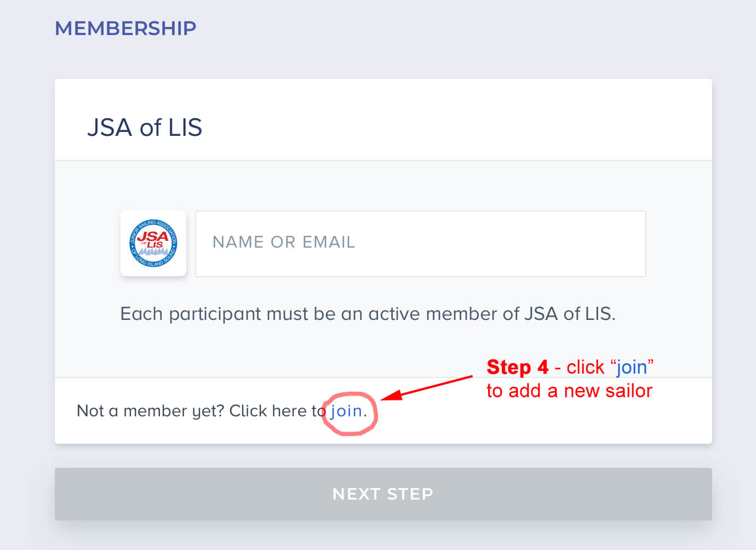756x550 pixels.
Task: Click the NAME OR EMAIL placeholder text
Action: [x=284, y=242]
